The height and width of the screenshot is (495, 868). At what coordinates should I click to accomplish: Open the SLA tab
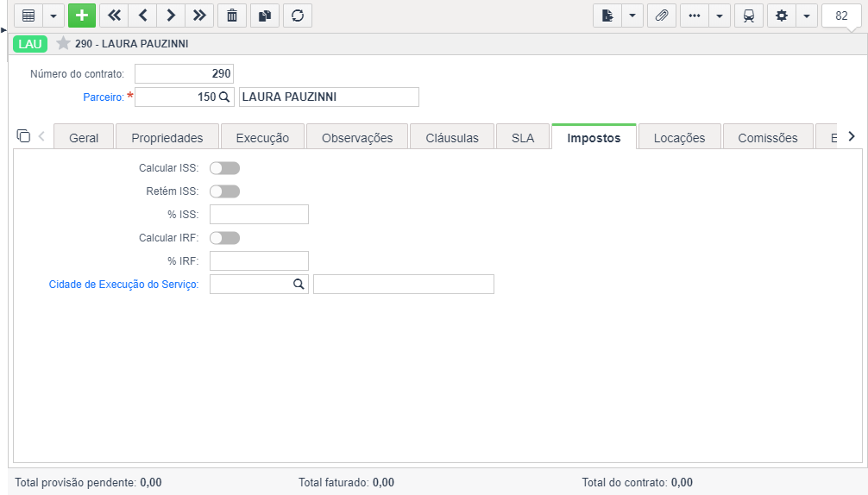click(x=523, y=137)
